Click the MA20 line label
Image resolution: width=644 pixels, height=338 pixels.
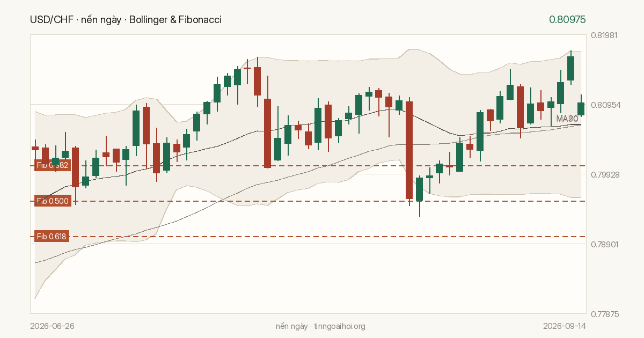(567, 119)
